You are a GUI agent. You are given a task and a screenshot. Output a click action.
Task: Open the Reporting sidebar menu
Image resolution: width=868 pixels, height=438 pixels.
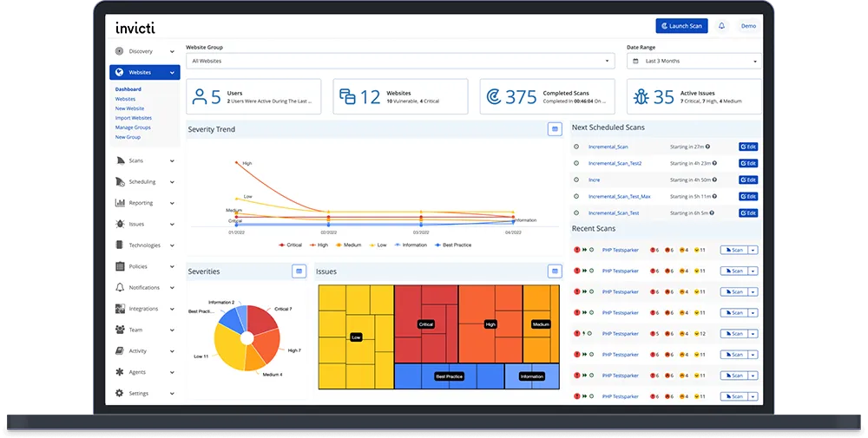pyautogui.click(x=144, y=203)
